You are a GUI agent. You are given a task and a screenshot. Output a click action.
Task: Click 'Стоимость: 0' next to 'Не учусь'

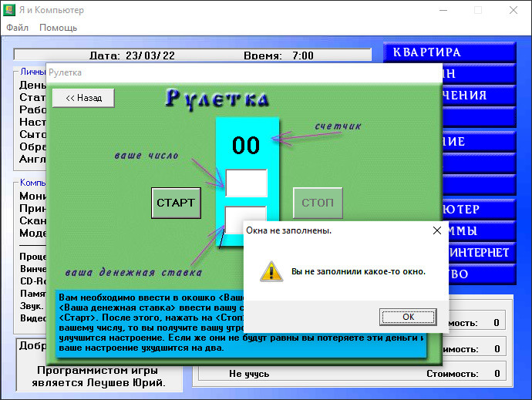463,374
